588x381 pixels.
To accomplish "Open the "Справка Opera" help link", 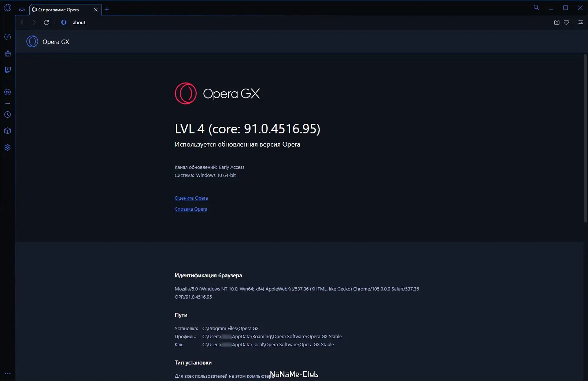I will point(191,209).
